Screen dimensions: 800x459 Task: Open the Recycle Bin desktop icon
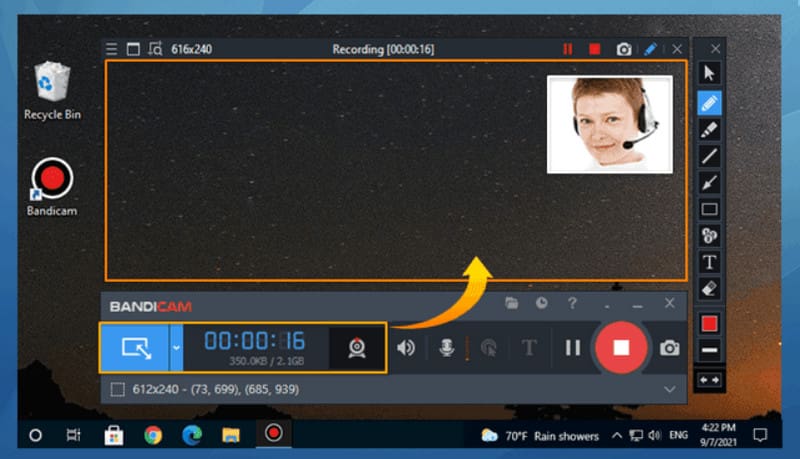point(52,91)
